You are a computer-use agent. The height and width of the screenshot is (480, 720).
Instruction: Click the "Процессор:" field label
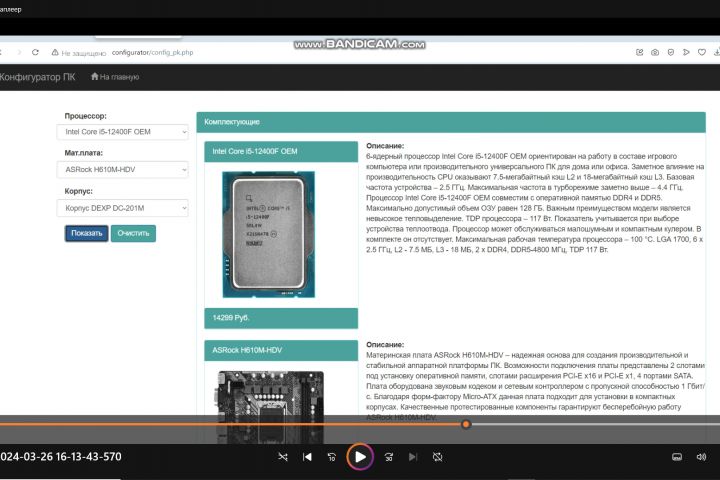pyautogui.click(x=85, y=116)
